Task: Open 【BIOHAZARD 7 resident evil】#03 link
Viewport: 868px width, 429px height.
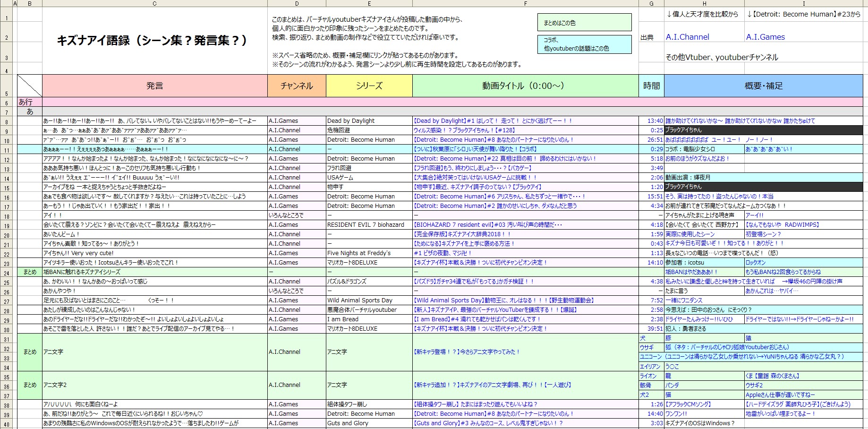Action: click(487, 225)
